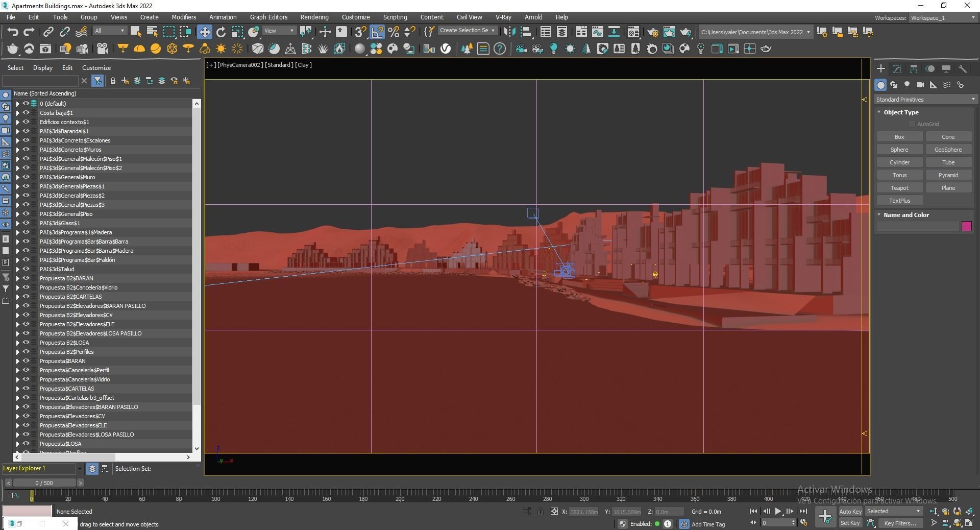The image size is (980, 530).
Task: Toggle visibility of Propuesta$CARTELAS layer
Action: (x=26, y=388)
